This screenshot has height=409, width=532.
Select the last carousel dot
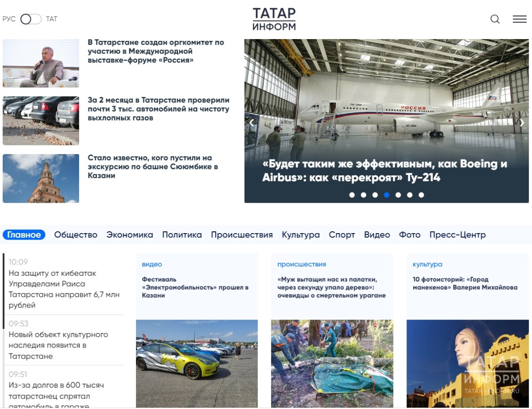[x=421, y=195]
